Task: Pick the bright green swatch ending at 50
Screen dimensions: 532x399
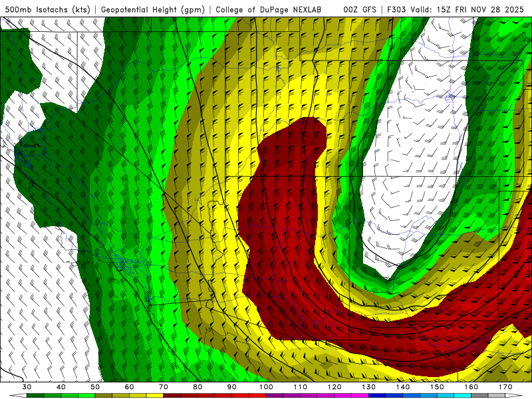Action: [x=86, y=396]
